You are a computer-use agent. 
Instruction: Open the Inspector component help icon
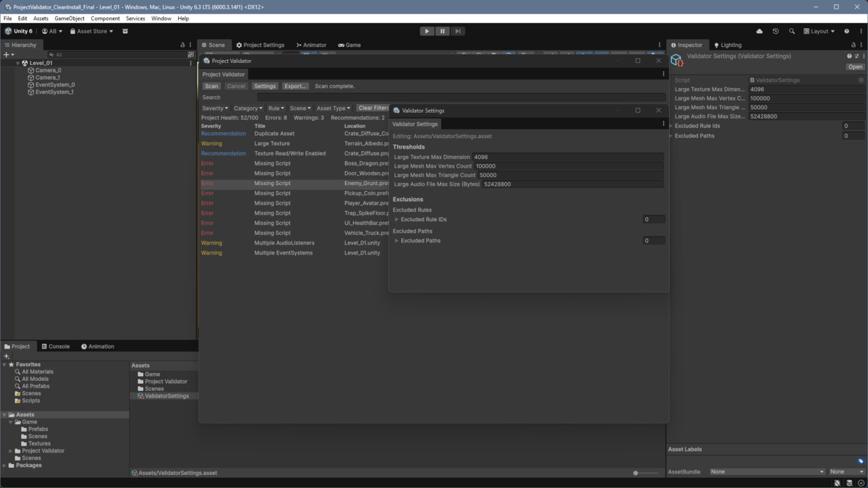[849, 56]
